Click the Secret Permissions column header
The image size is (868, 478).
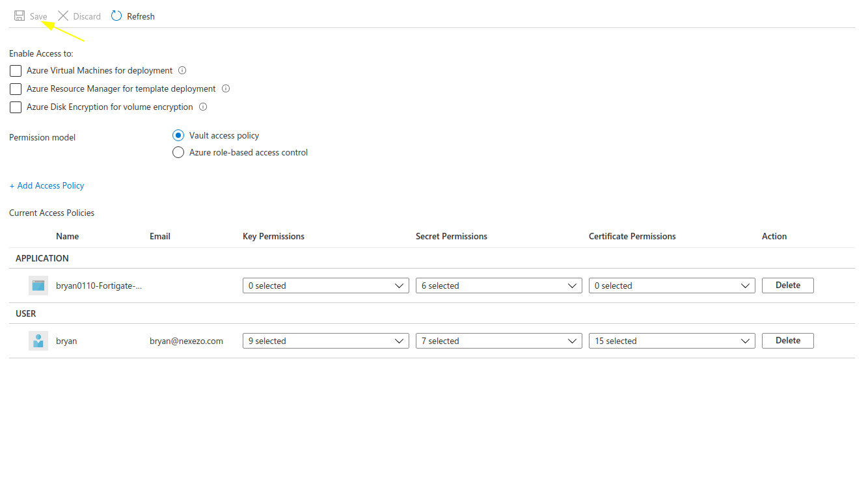[452, 236]
